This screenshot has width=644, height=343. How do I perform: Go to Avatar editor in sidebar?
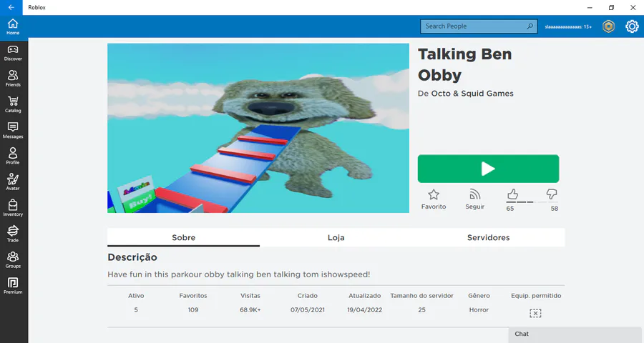[x=13, y=183]
